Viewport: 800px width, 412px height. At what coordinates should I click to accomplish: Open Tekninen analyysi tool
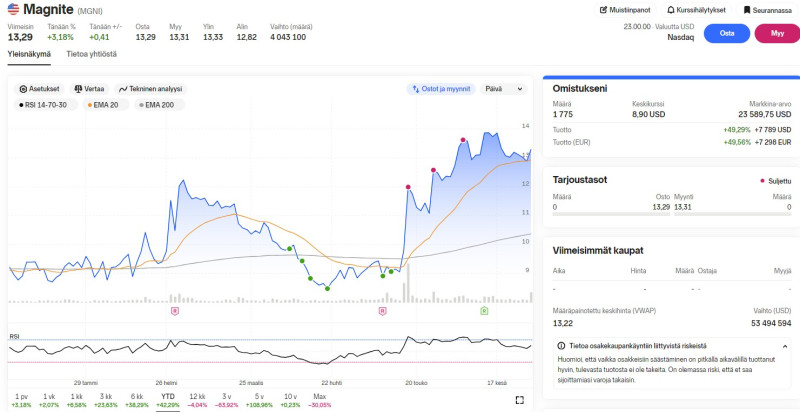point(151,89)
